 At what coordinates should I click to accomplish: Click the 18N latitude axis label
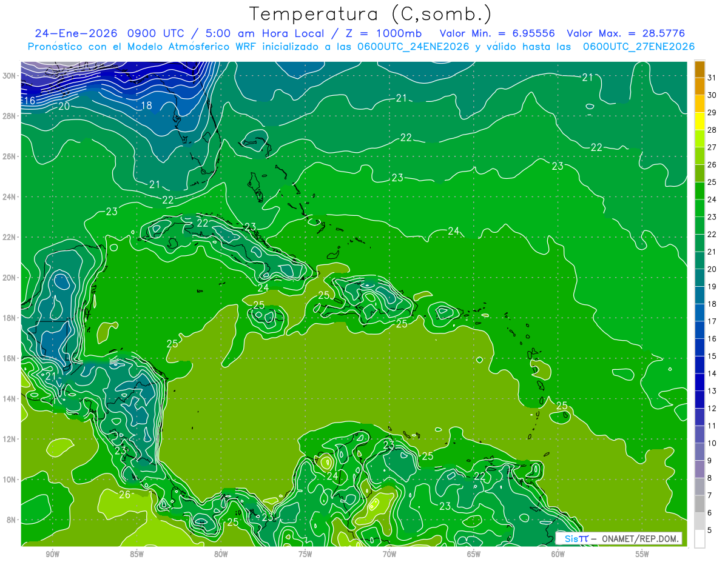click(x=9, y=318)
